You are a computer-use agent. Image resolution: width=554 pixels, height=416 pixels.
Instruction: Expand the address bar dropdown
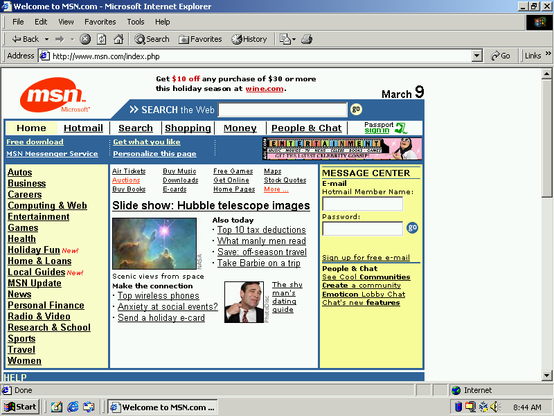pos(477,56)
